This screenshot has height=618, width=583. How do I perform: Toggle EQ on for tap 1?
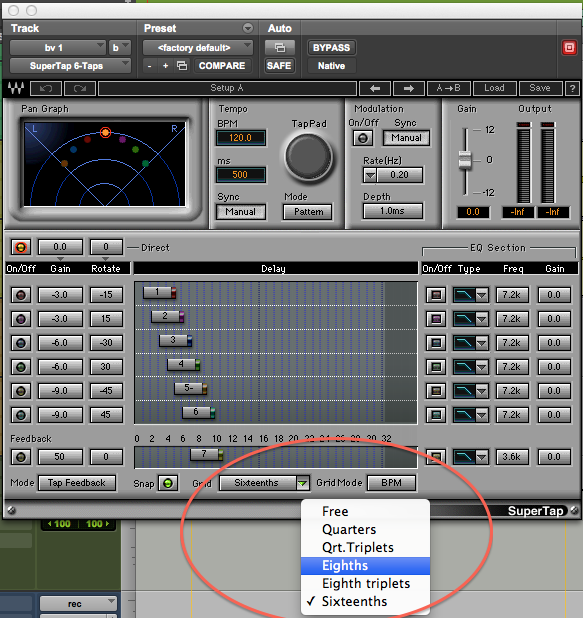pyautogui.click(x=436, y=295)
